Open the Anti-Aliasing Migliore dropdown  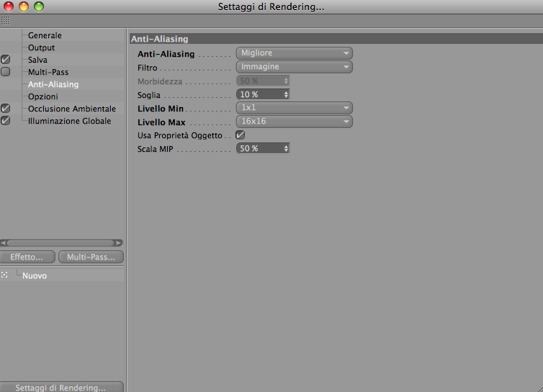click(x=295, y=53)
